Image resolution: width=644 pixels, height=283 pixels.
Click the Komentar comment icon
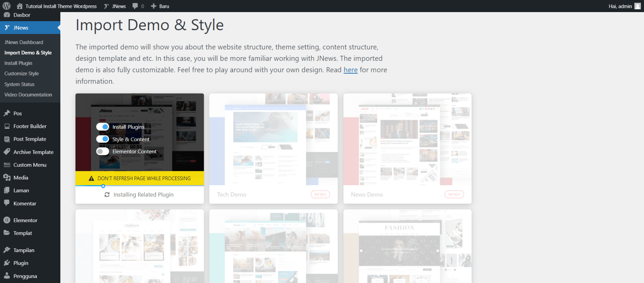(x=7, y=203)
